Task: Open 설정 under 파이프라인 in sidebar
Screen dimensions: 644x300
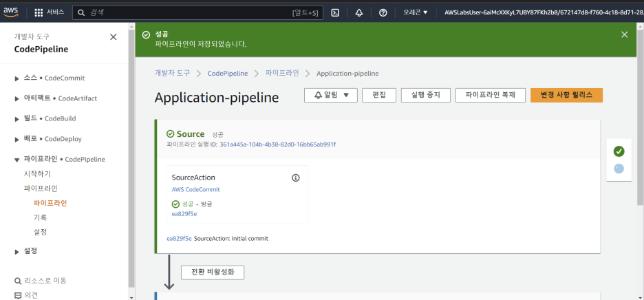Action: [x=40, y=232]
